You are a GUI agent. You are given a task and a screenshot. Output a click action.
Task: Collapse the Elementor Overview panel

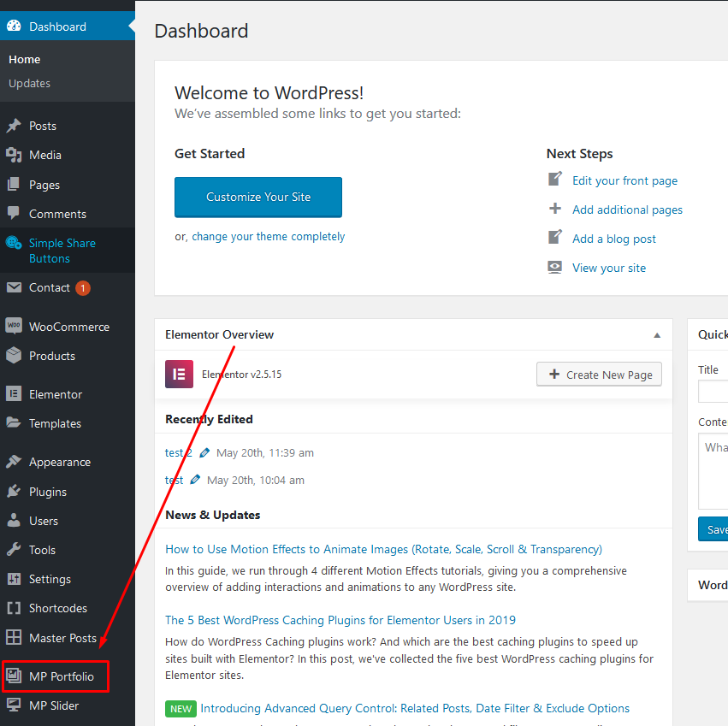coord(657,335)
